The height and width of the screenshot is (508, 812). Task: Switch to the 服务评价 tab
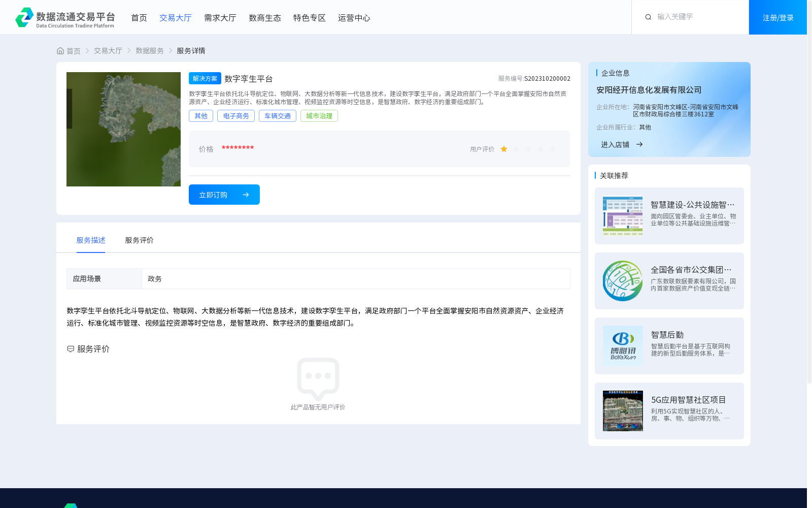[x=140, y=240]
